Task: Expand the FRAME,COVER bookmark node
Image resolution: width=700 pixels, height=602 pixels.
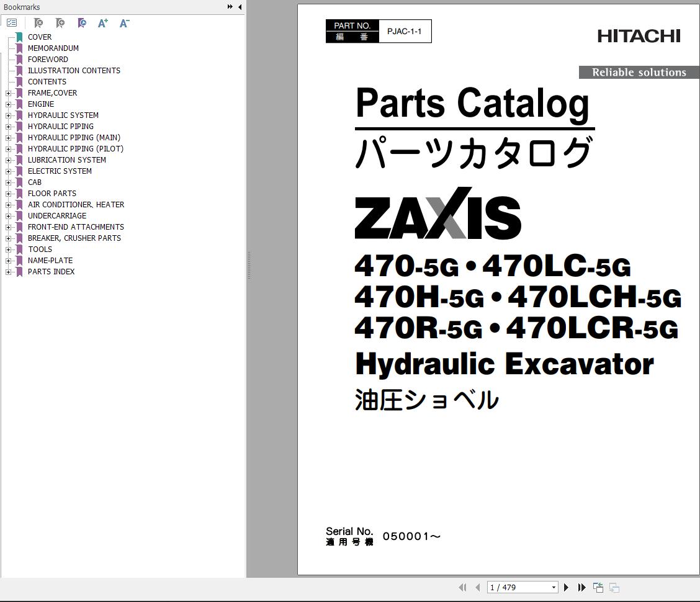Action: coord(8,93)
